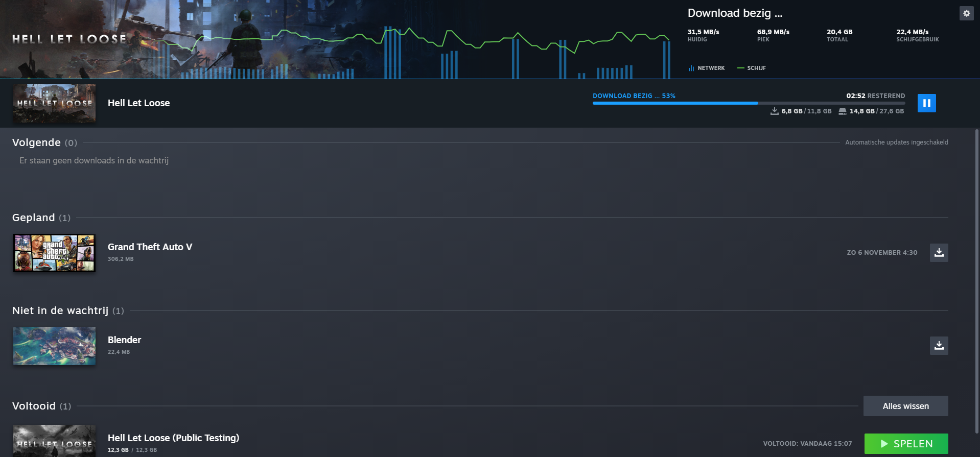Screen dimensions: 980x457
Task: Open Hell Let Loose thumbnail in active download
Action: tap(54, 103)
